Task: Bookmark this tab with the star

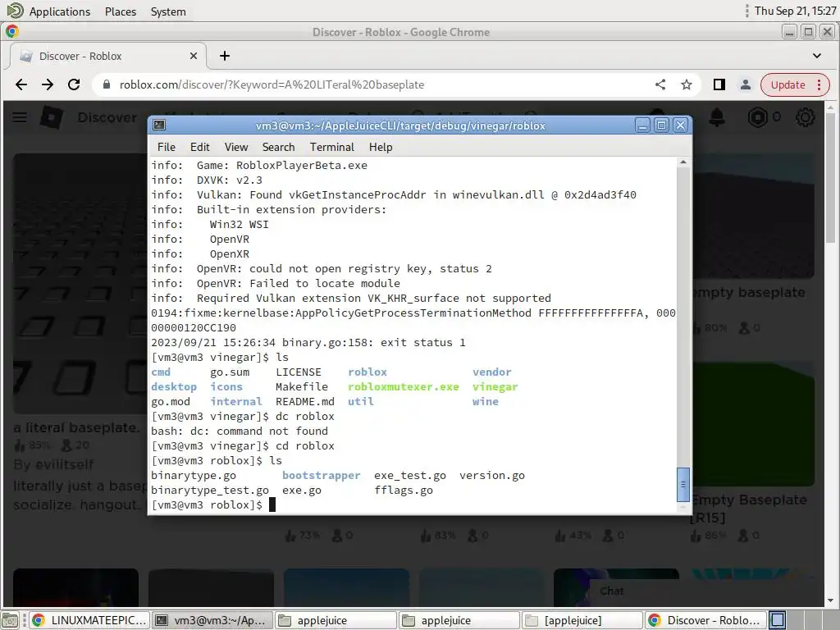Action: [687, 84]
